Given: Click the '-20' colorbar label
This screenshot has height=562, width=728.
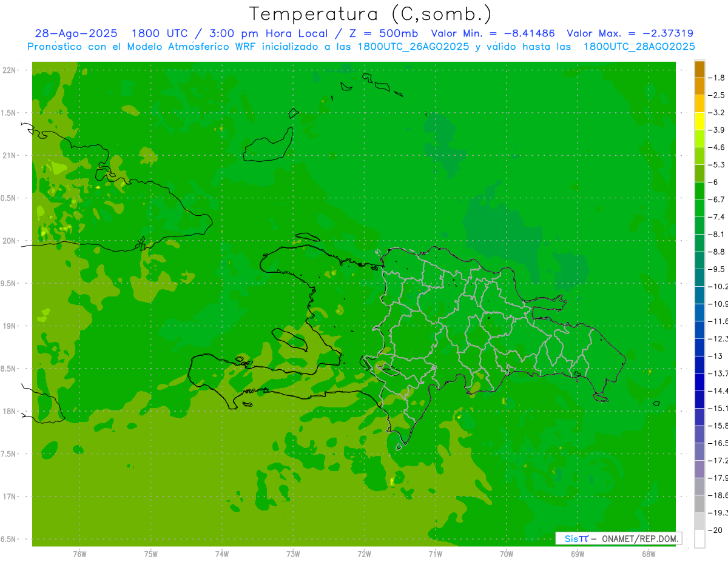Looking at the screenshot, I should pyautogui.click(x=716, y=530).
